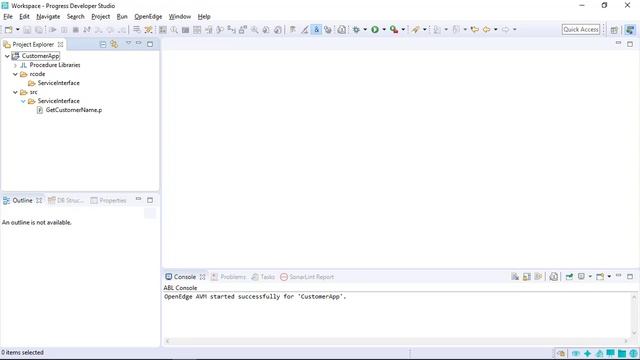The height and width of the screenshot is (360, 640).
Task: Click the yellow Back navigation arrow
Action: pos(487,30)
